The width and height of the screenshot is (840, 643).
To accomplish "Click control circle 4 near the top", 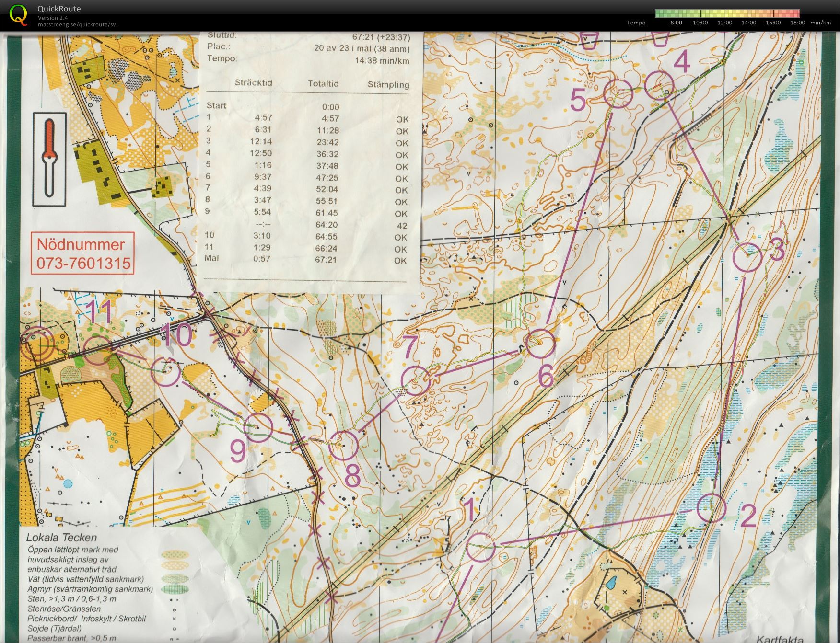I will tap(660, 85).
